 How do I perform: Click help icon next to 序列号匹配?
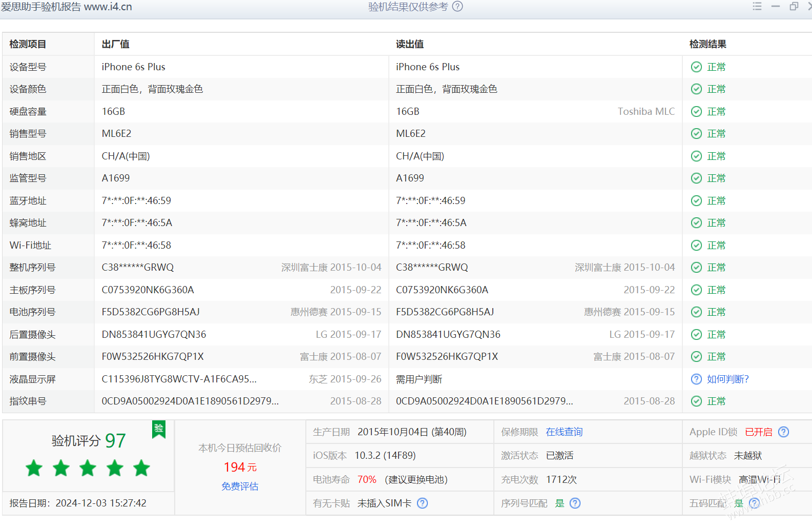[575, 503]
